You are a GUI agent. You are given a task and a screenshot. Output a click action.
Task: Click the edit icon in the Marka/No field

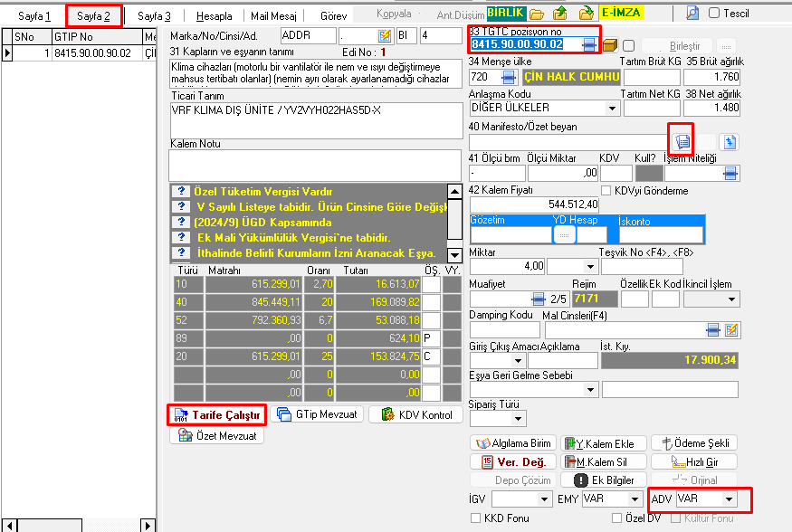coord(385,35)
